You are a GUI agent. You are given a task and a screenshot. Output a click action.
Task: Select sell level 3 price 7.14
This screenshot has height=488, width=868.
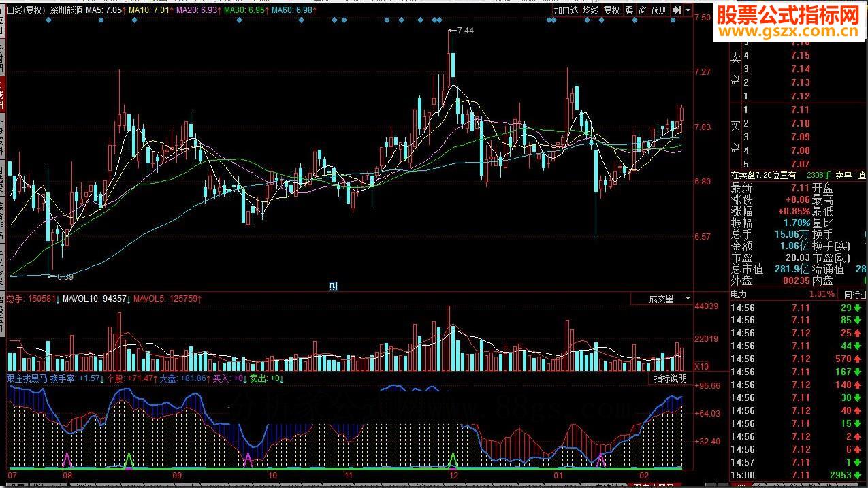point(801,69)
